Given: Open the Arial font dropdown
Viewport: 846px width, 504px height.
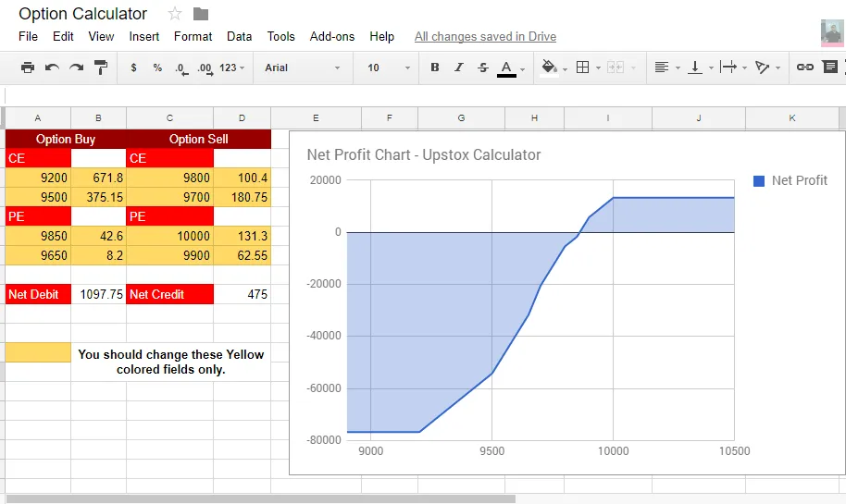Looking at the screenshot, I should (302, 68).
